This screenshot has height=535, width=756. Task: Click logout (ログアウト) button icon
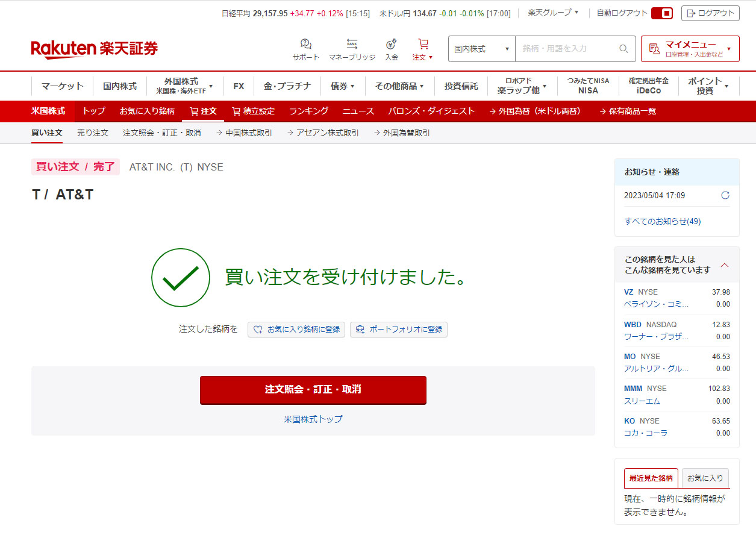[691, 13]
